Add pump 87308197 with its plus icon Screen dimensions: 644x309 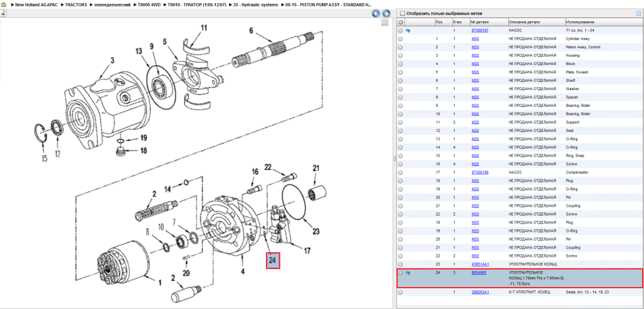401,30
